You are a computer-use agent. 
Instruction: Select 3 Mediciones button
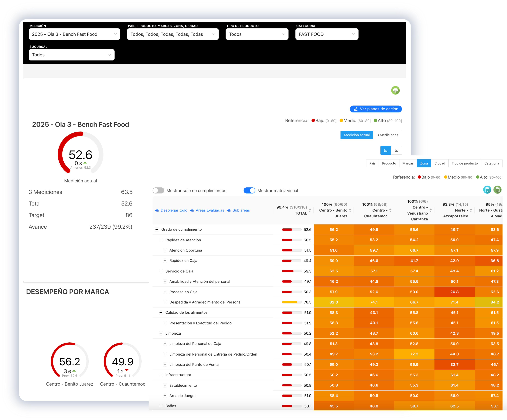387,135
